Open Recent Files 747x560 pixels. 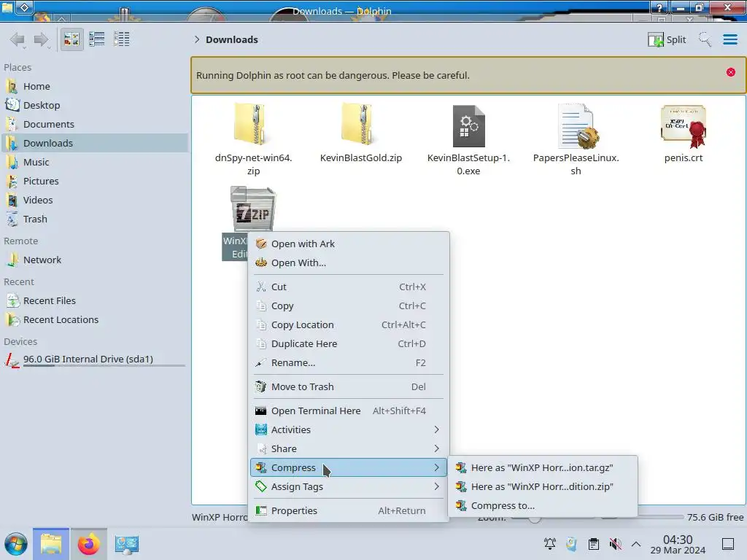click(94, 301)
